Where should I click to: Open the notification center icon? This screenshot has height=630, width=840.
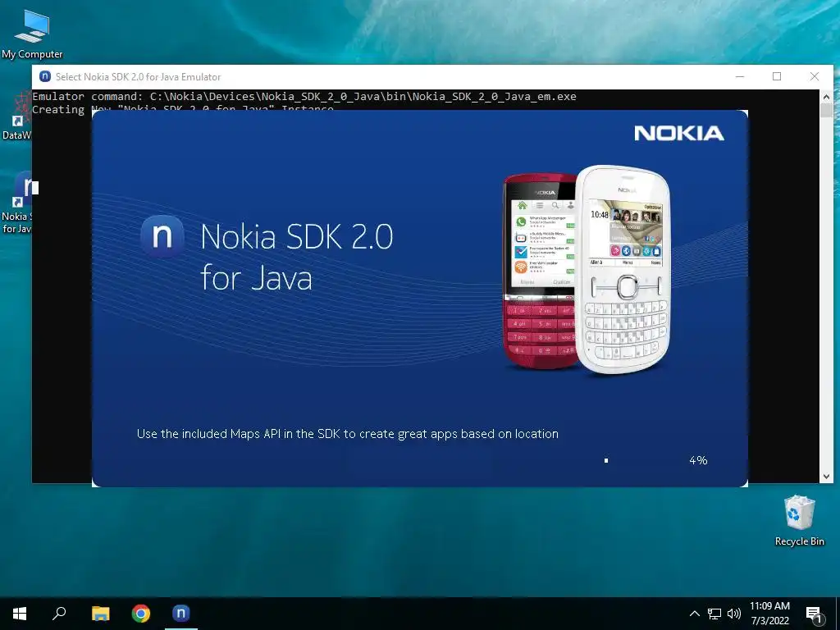coord(815,614)
